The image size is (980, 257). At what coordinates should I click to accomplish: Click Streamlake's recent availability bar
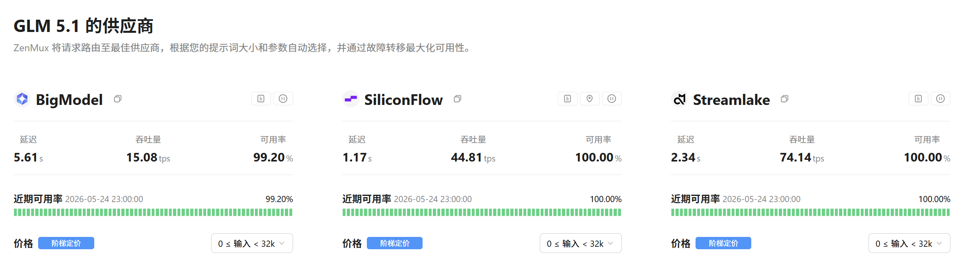point(811,212)
